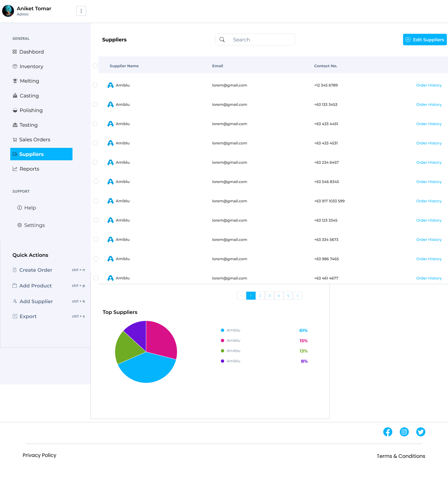Click the Melting trophy icon in sidebar

click(15, 81)
